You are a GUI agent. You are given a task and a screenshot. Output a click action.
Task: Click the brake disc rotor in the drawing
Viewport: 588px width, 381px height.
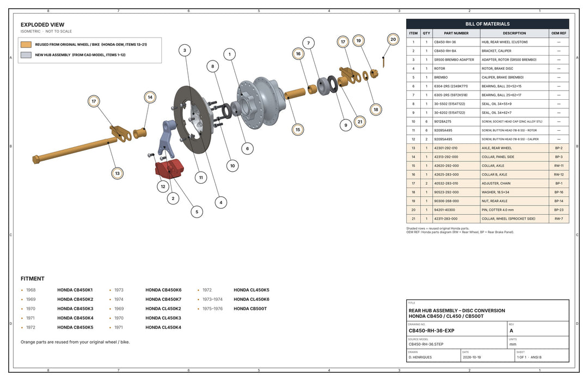pyautogui.click(x=193, y=119)
